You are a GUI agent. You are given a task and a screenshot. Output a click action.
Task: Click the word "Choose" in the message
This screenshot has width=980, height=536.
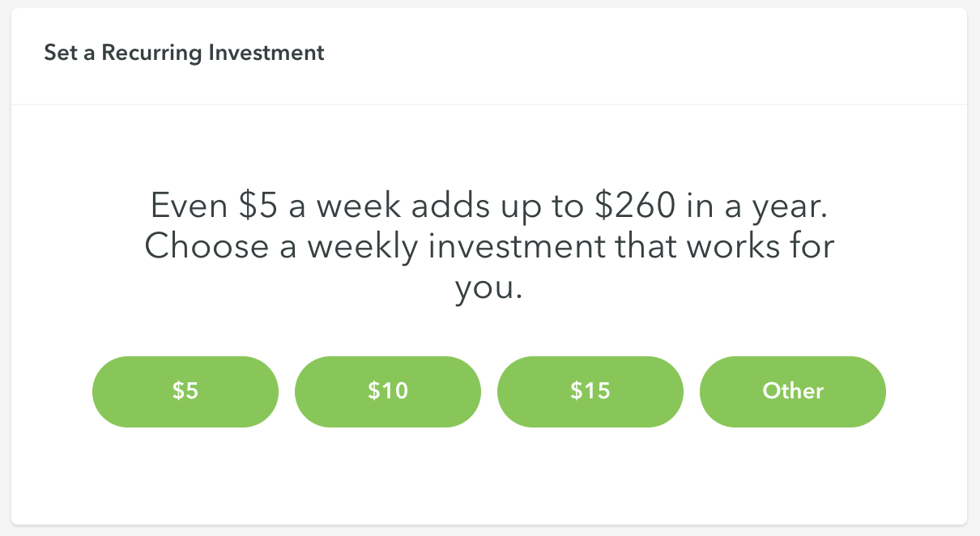[x=205, y=246]
